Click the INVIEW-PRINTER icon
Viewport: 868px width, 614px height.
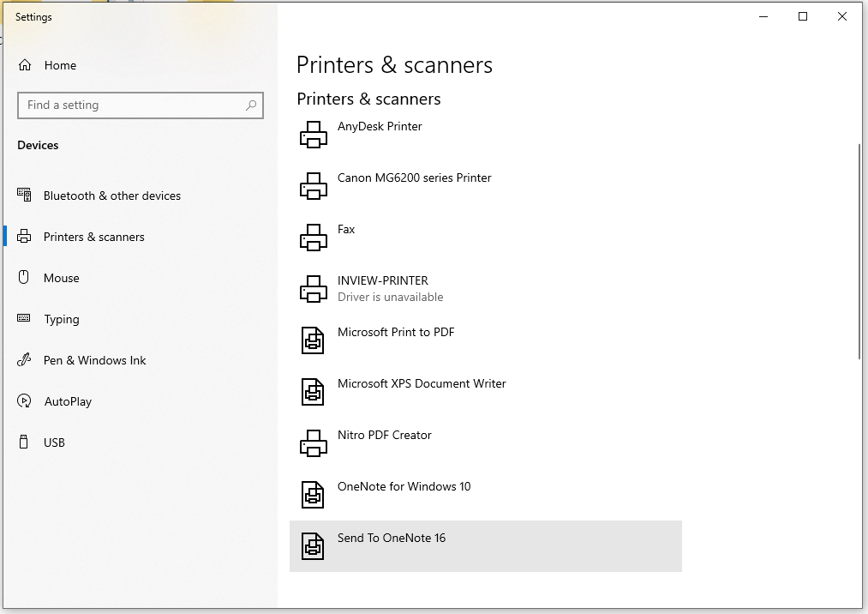(x=314, y=289)
